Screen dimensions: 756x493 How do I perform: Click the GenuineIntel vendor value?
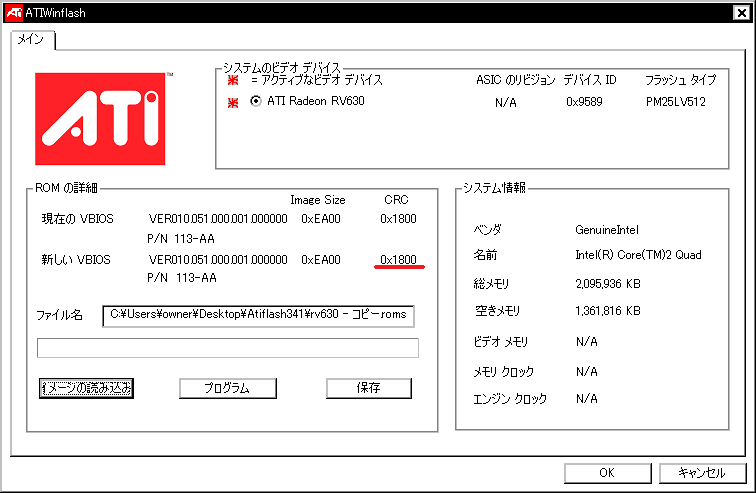pos(607,230)
